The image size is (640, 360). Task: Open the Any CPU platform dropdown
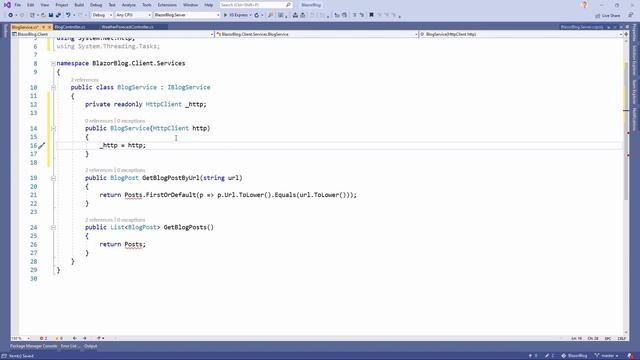tap(133, 15)
